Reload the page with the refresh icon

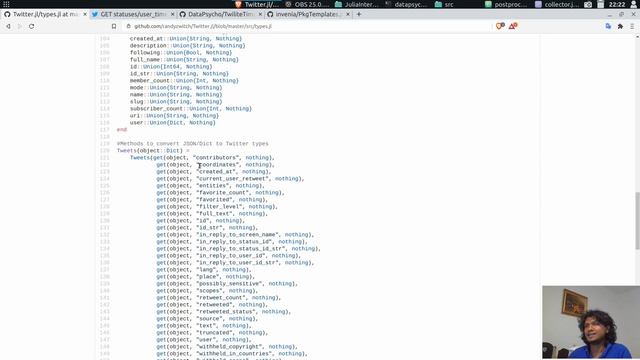[x=31, y=26]
